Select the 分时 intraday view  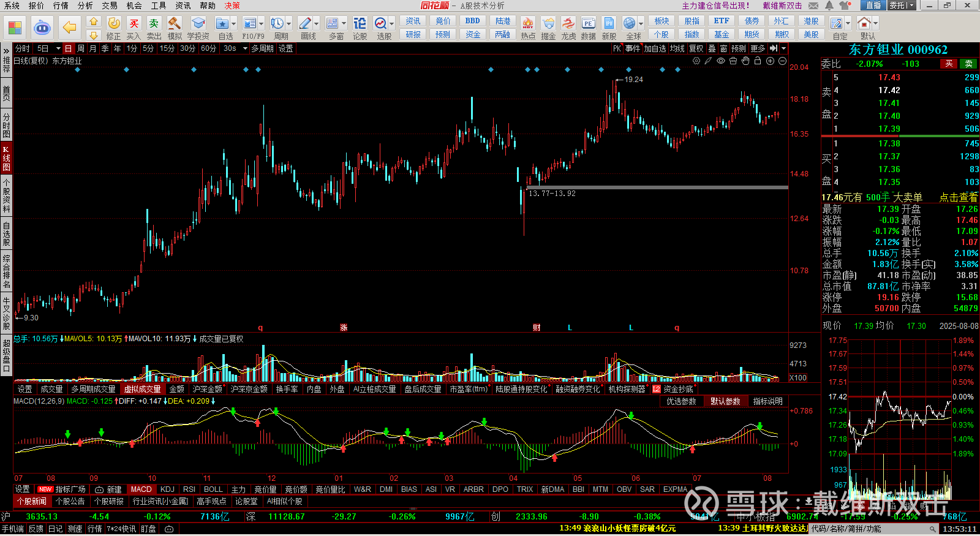tap(23, 48)
